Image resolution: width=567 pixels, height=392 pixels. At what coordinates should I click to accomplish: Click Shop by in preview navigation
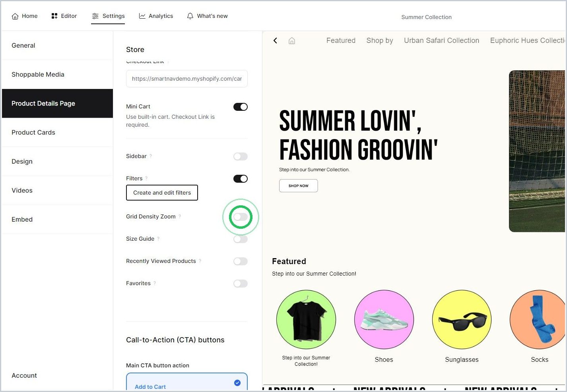(x=380, y=41)
